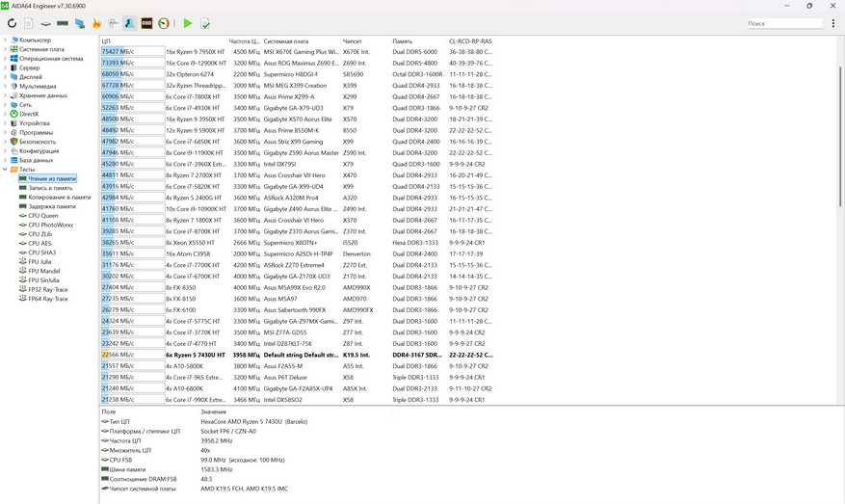The image size is (845, 504).
Task: Expand the Хранение данных tree node
Action: point(5,95)
